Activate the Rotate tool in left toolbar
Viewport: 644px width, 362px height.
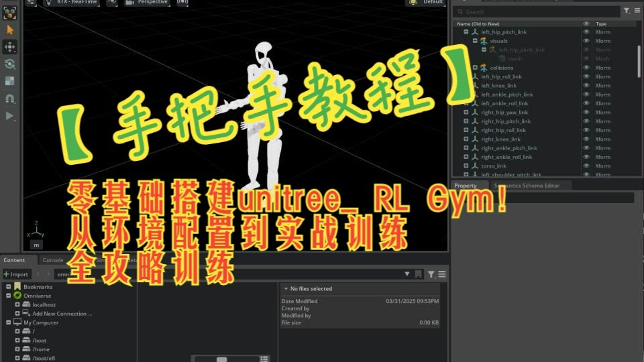coord(9,64)
